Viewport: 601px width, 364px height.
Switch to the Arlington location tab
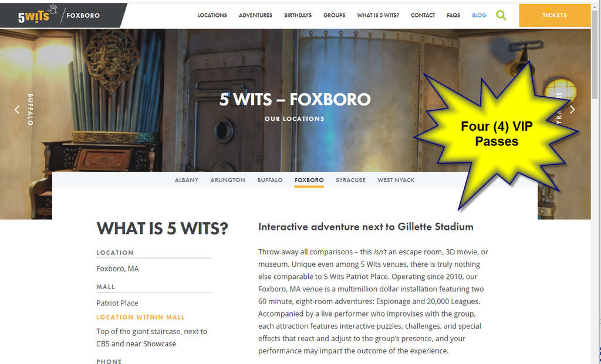pos(227,180)
